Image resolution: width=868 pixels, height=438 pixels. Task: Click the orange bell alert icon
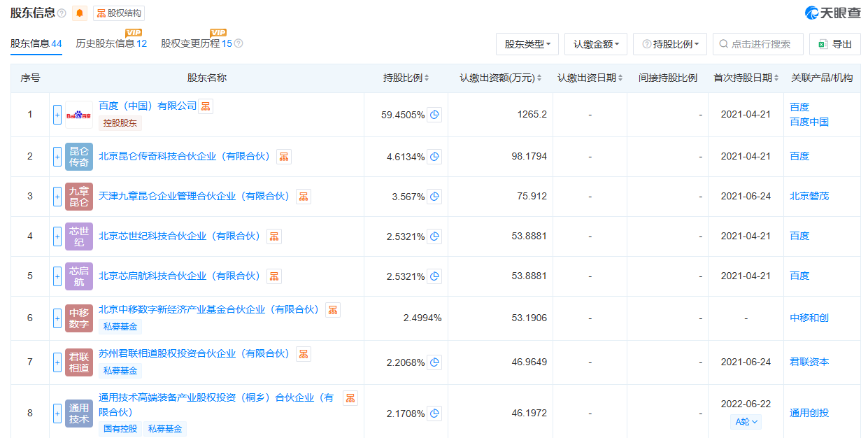[x=80, y=13]
